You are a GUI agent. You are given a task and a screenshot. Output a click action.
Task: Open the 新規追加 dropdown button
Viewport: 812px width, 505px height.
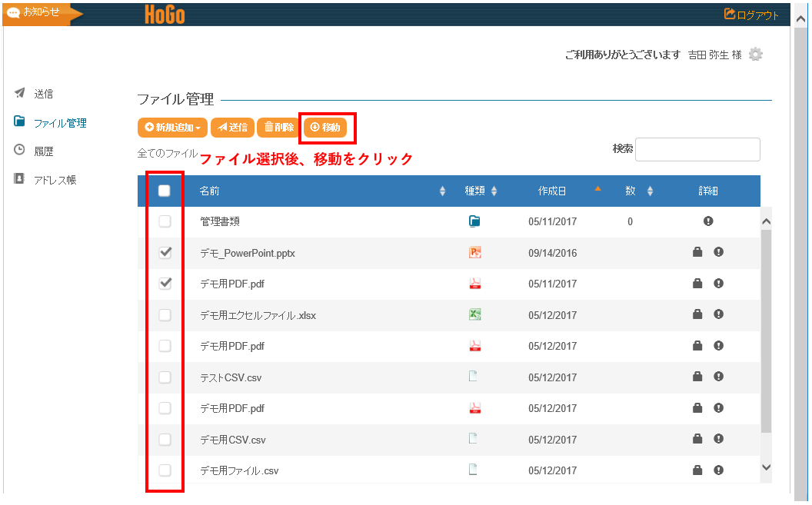pos(172,128)
